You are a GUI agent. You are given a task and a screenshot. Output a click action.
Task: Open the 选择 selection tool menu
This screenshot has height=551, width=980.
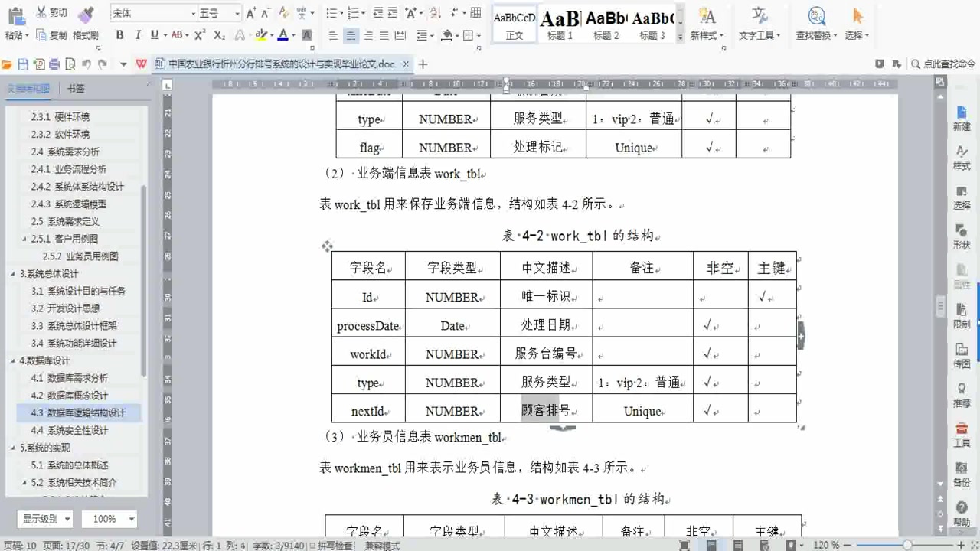[x=857, y=24]
